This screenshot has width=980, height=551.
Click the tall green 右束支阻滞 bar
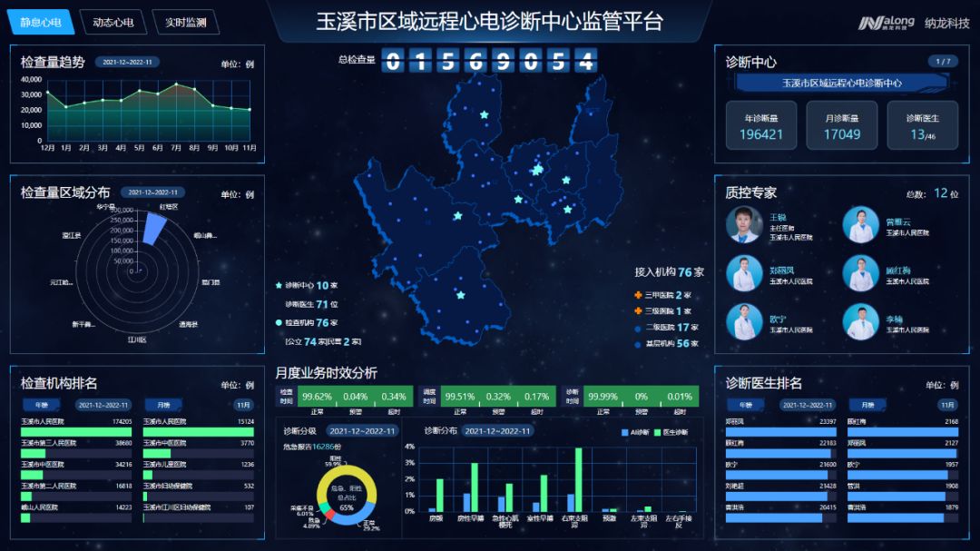pyautogui.click(x=579, y=479)
